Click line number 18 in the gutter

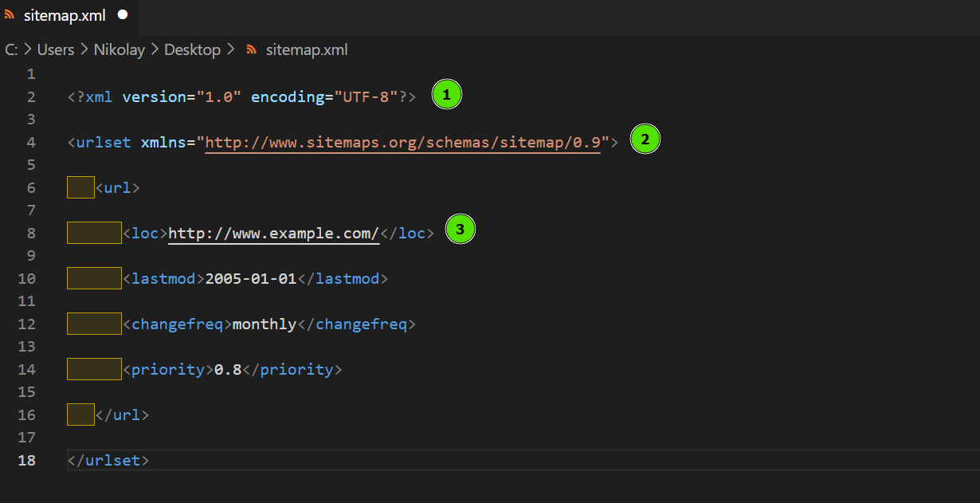click(x=27, y=460)
